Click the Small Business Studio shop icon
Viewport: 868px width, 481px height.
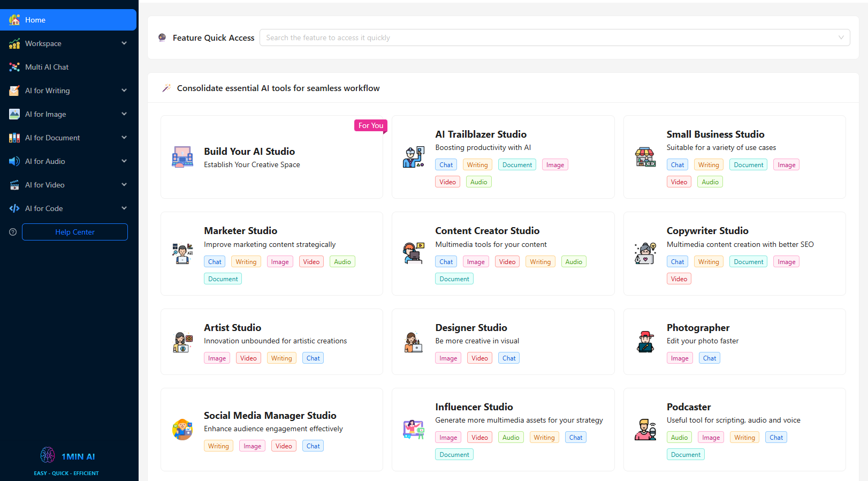(645, 157)
